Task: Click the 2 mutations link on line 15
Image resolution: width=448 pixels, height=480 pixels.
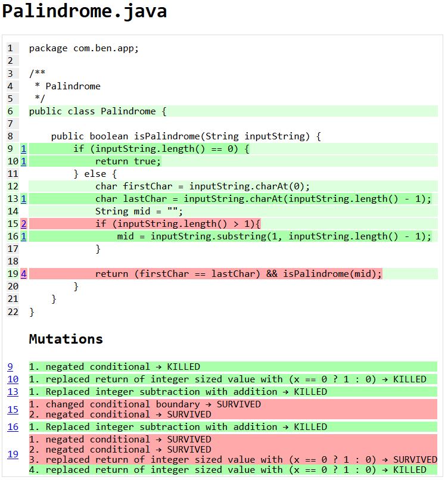Action: (x=23, y=224)
